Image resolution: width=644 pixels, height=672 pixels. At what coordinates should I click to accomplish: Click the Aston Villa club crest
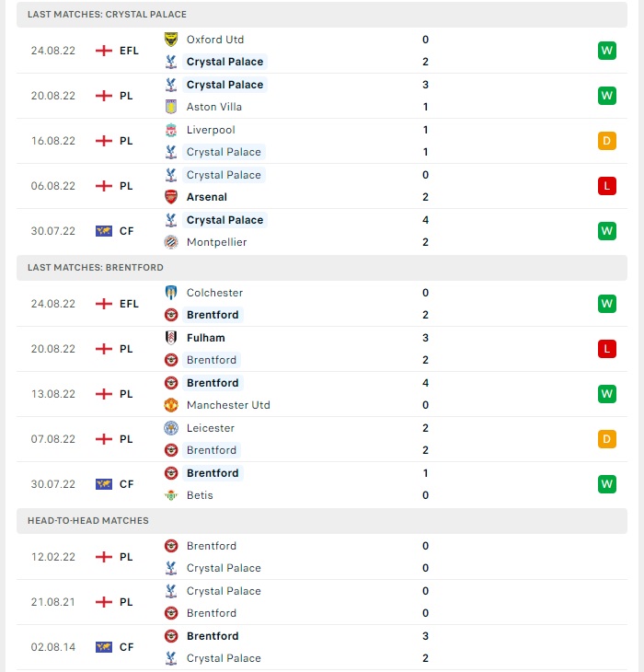point(171,107)
